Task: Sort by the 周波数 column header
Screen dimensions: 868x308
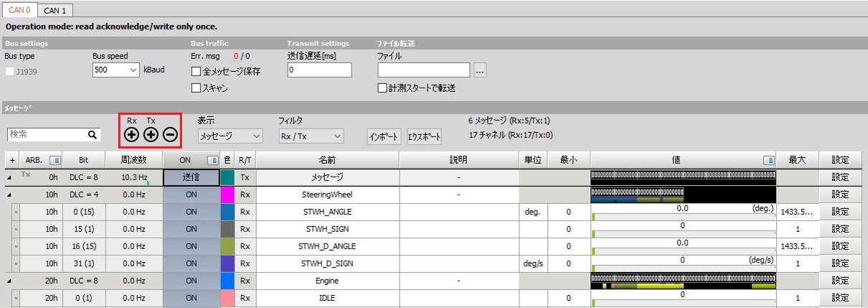Action: 134,160
